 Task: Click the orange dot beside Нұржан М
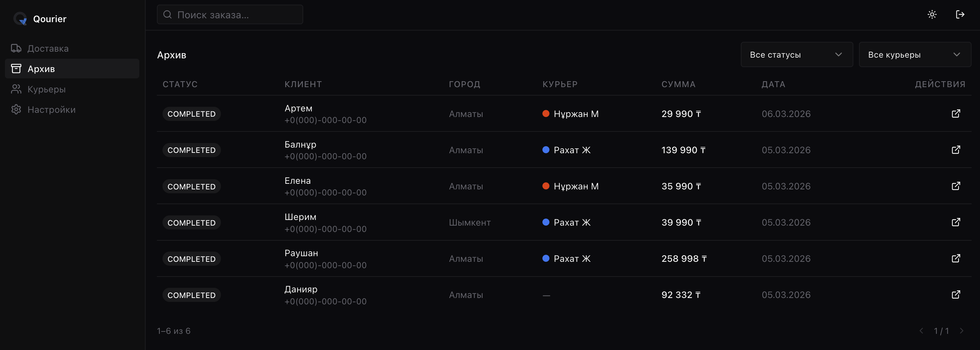(546, 114)
